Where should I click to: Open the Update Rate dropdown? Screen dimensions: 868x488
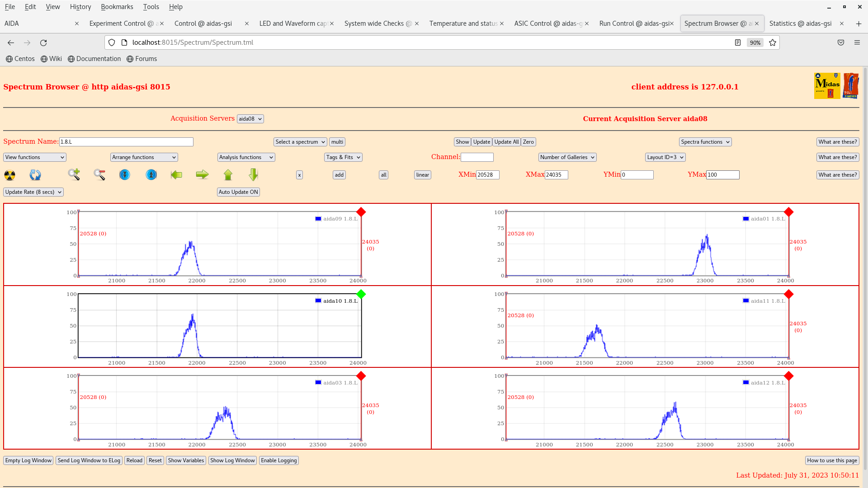[x=33, y=192]
